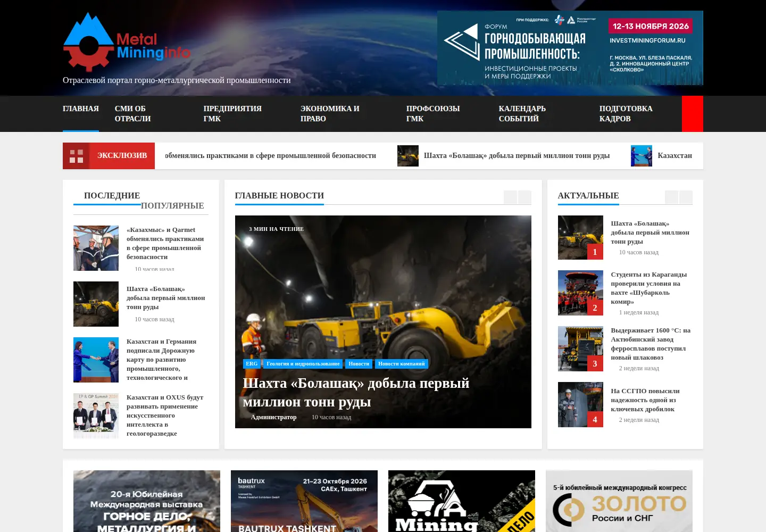Click the Новости tag on main story
This screenshot has width=766, height=532.
(x=359, y=364)
